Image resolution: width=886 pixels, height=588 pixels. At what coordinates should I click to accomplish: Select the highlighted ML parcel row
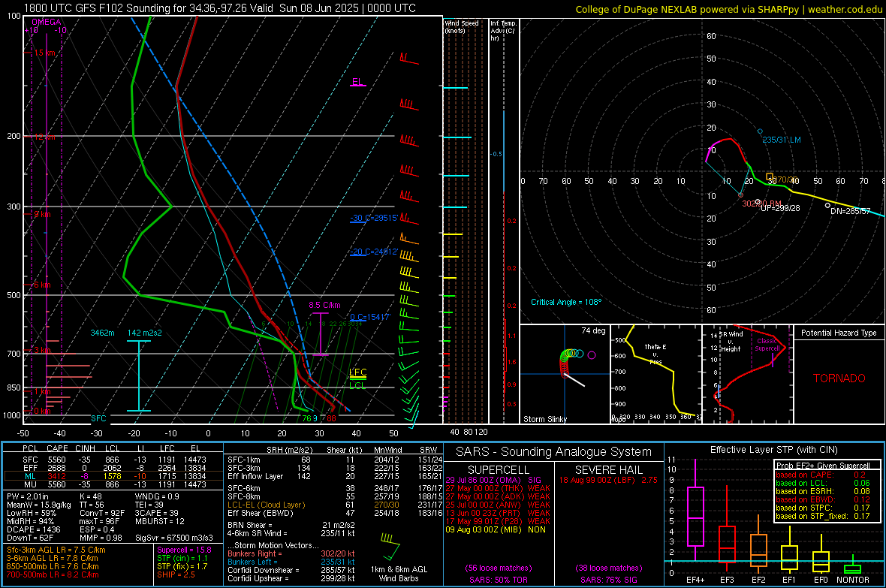click(113, 476)
